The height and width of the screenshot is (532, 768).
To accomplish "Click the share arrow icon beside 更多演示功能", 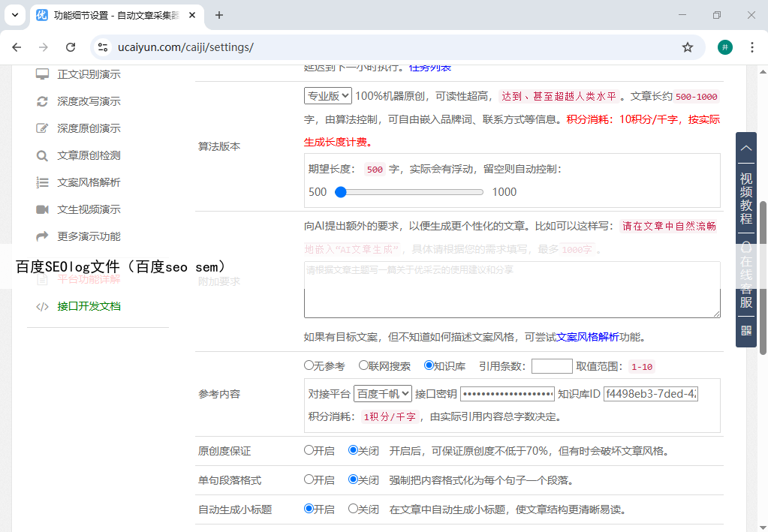I will [x=43, y=236].
